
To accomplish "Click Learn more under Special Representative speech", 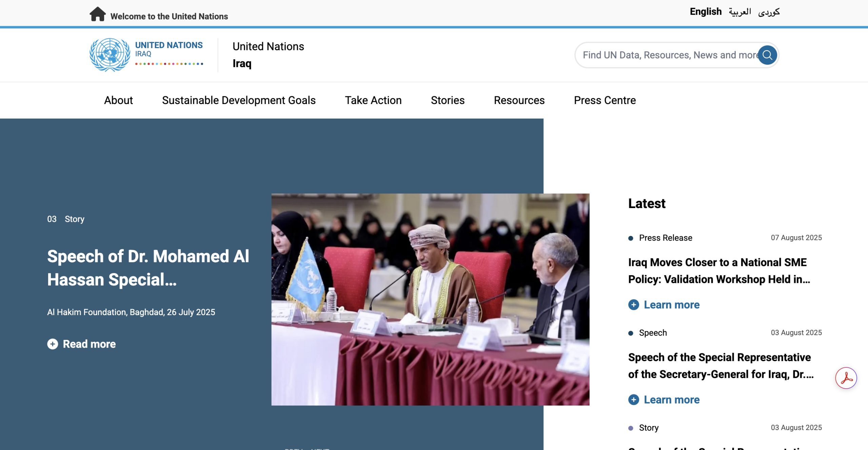I will click(671, 400).
